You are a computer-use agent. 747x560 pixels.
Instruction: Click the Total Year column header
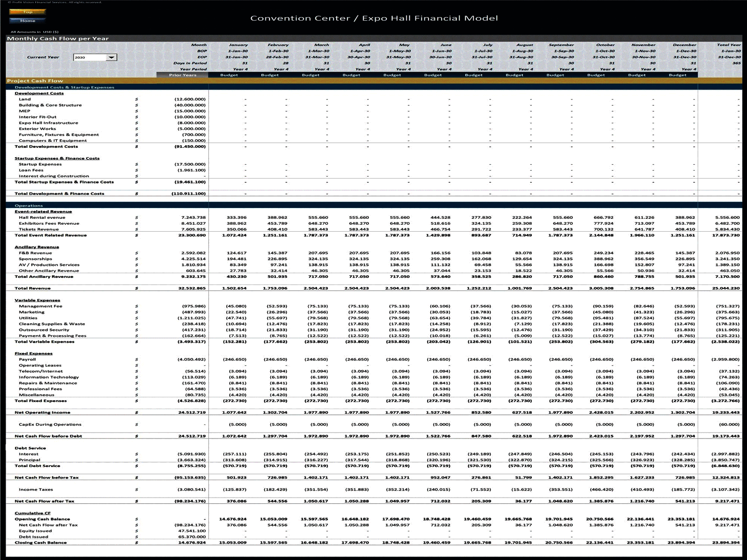(x=729, y=45)
